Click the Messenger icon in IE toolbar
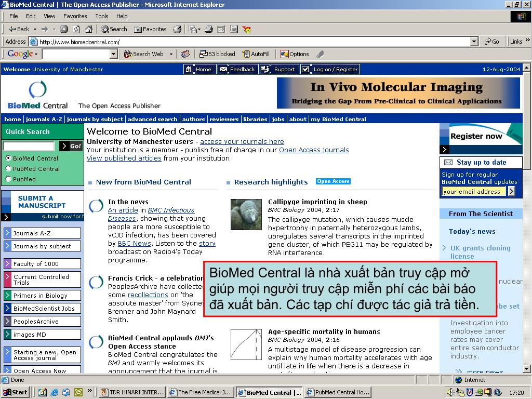This screenshot has height=399, width=532. 247,29
